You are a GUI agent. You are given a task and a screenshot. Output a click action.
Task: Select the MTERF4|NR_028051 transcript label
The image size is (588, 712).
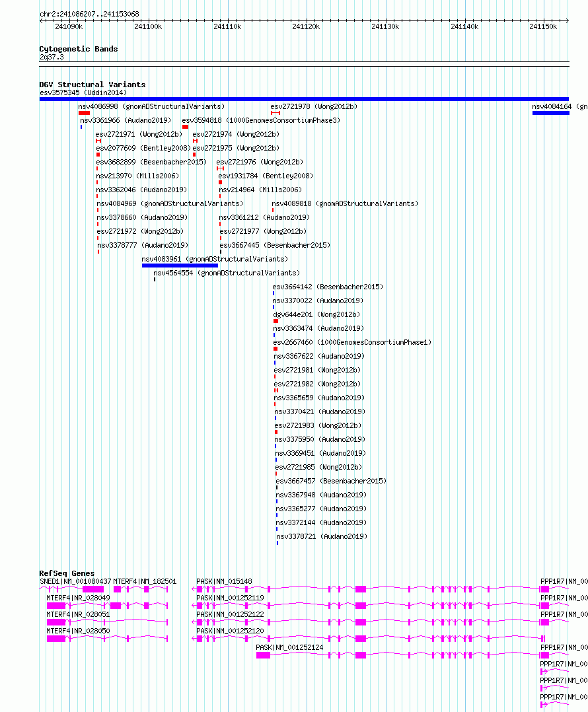point(78,614)
